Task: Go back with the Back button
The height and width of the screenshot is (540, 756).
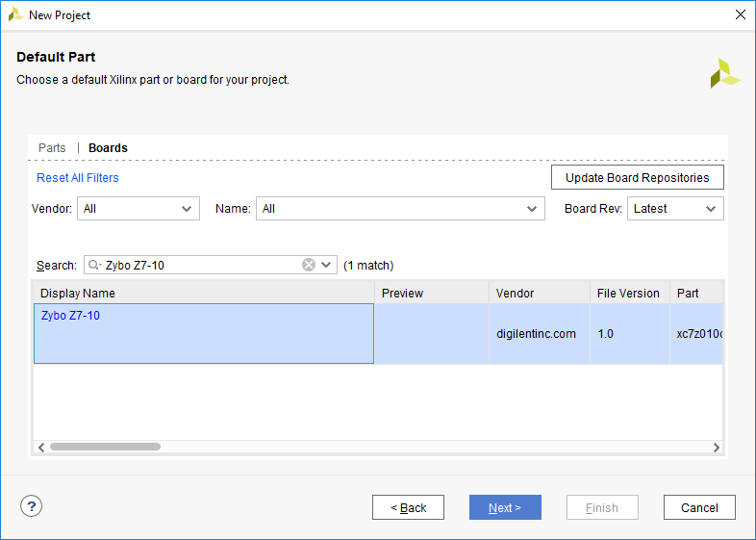Action: coord(408,507)
